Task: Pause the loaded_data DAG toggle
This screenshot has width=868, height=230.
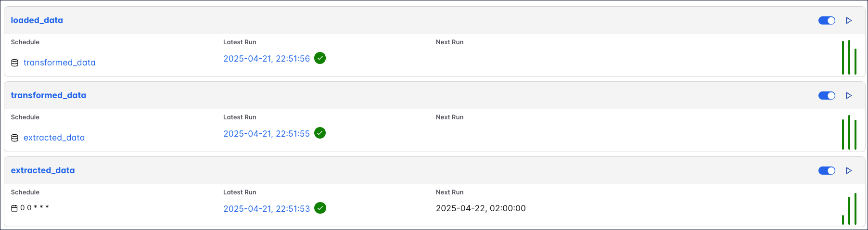Action: [x=827, y=21]
